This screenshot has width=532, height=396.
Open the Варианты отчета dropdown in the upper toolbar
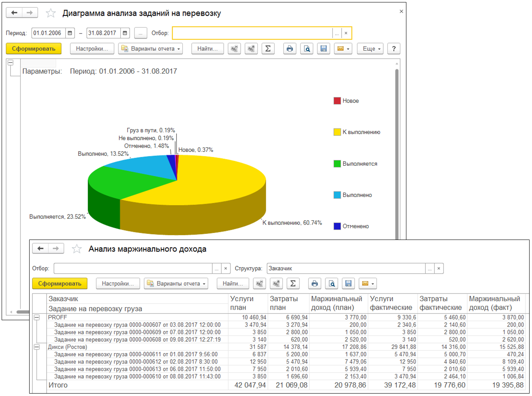click(150, 49)
